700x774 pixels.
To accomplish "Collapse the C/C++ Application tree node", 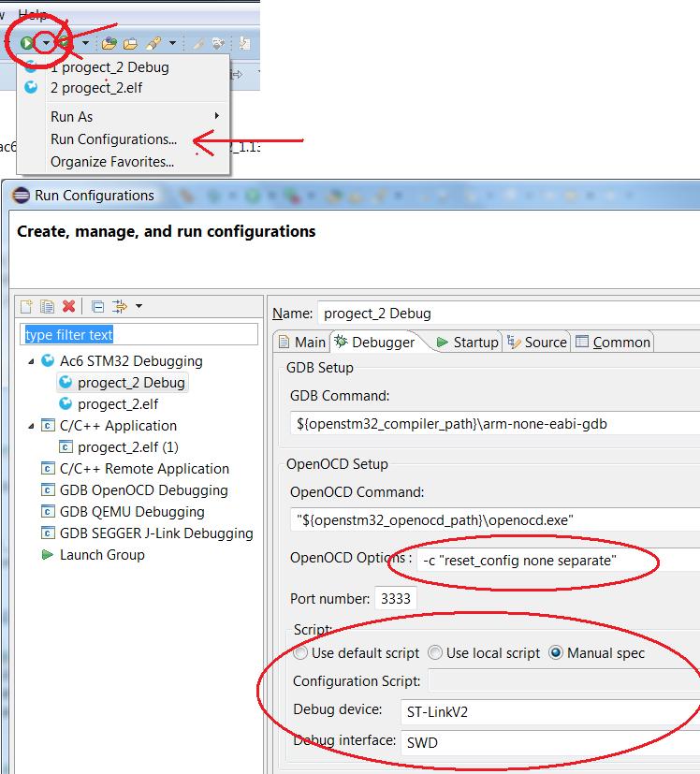I will click(32, 426).
